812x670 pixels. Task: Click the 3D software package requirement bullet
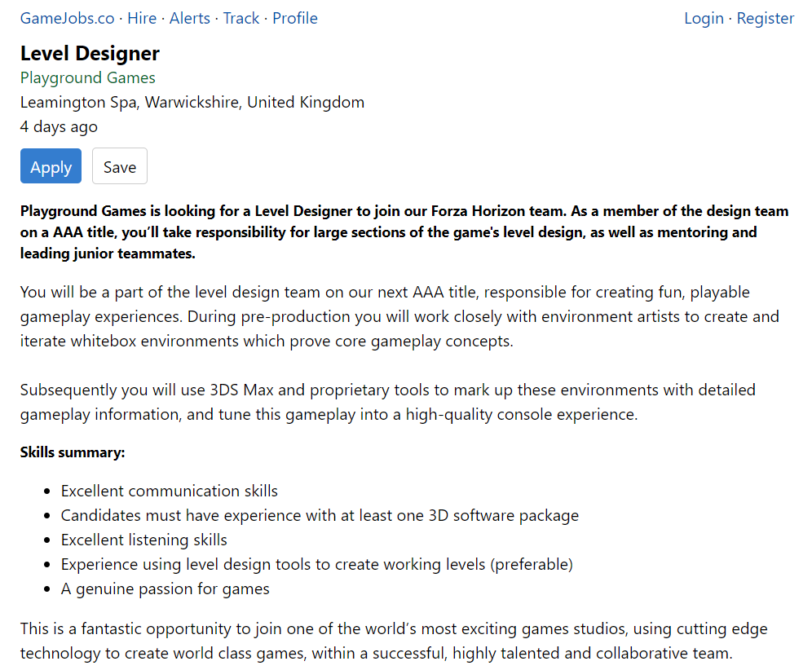[320, 516]
